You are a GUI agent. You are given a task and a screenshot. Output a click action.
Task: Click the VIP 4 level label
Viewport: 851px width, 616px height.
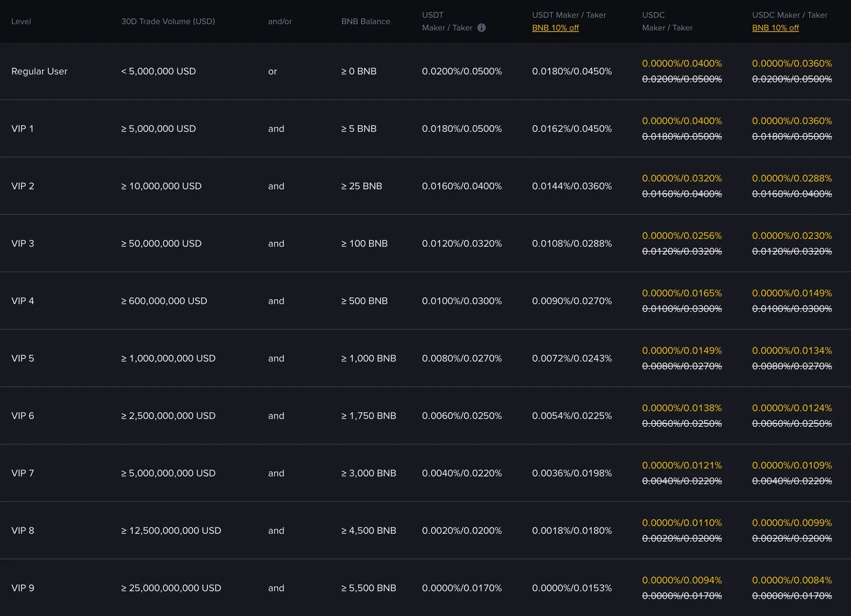tap(22, 301)
